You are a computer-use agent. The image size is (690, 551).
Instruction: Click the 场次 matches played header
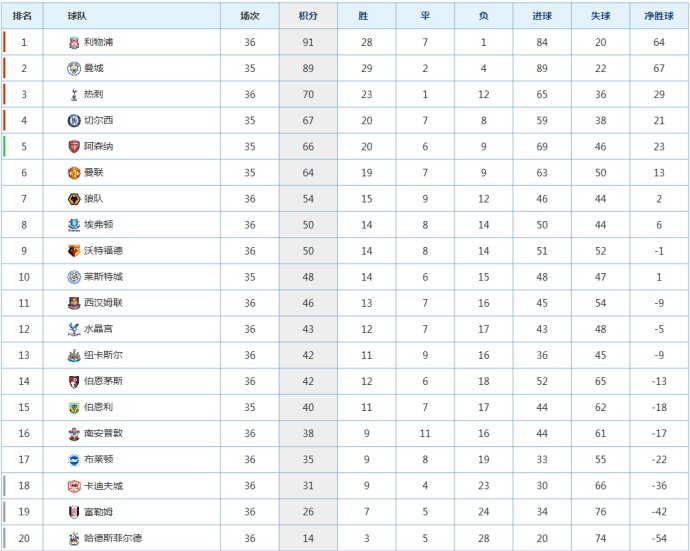tap(250, 16)
